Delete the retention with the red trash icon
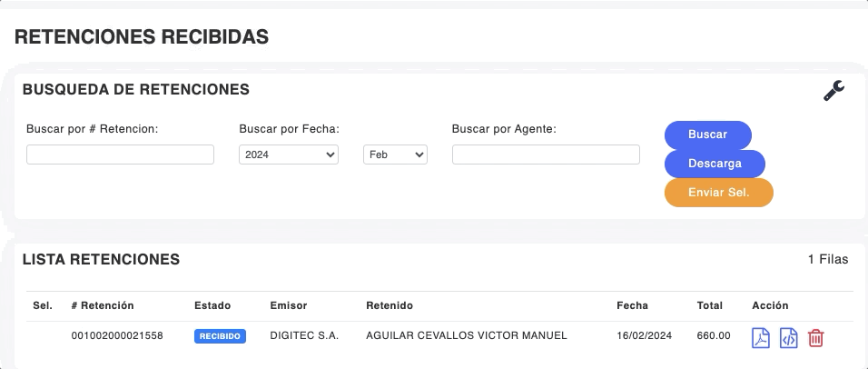Screen dimensions: 868x369 pos(816,338)
